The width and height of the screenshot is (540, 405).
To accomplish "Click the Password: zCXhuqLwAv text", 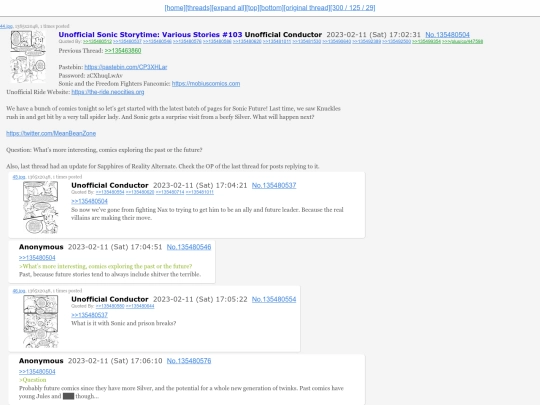I will click(x=91, y=75).
